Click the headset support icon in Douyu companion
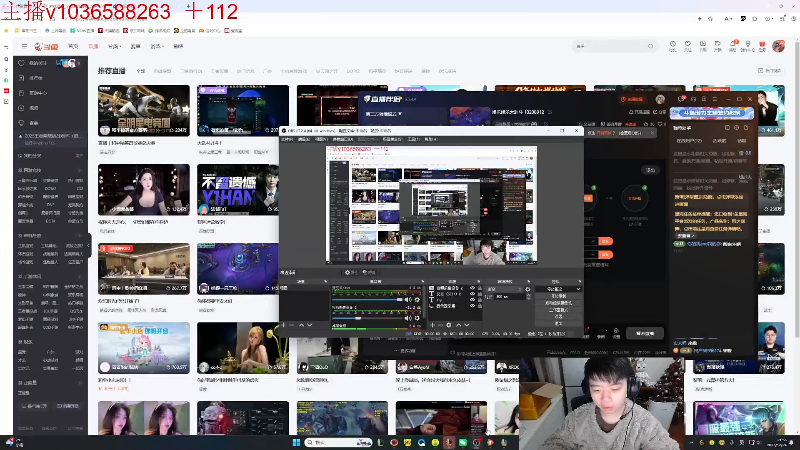Screen dimensions: 800x450 point(693,99)
